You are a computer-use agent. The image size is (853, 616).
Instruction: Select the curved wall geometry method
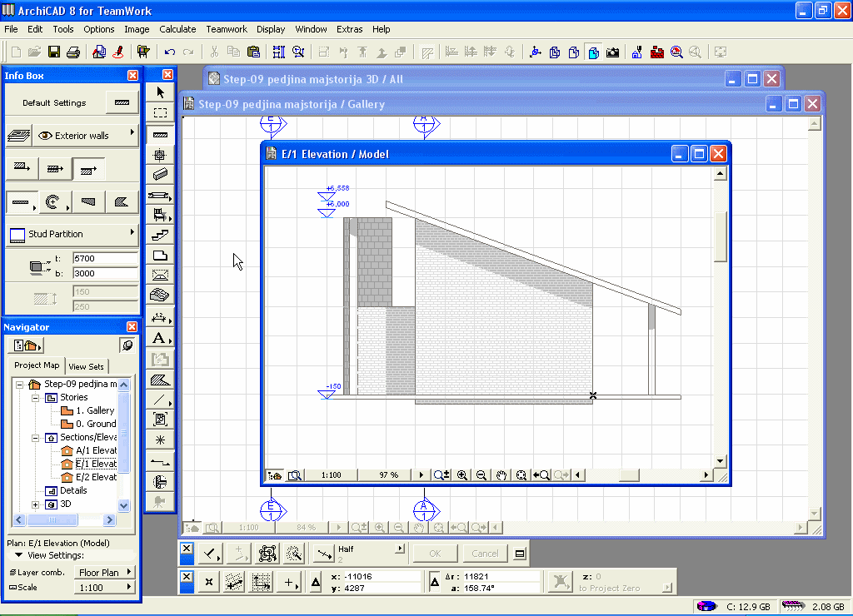[54, 201]
